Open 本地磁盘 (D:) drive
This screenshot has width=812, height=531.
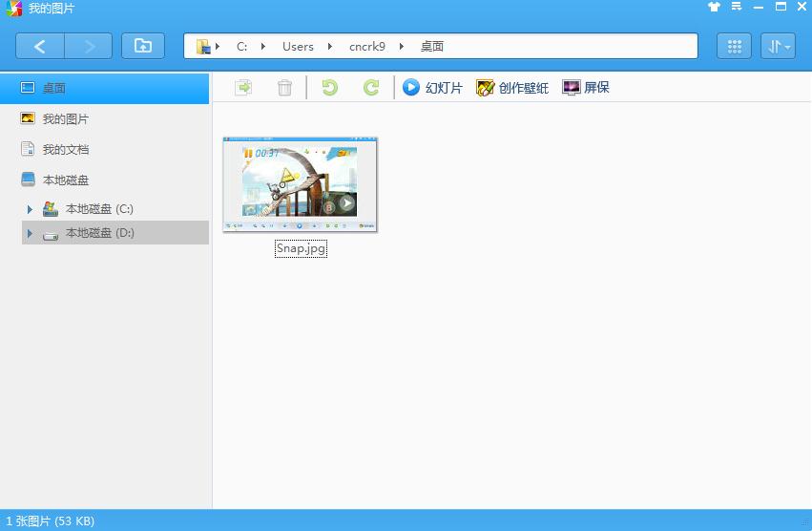pos(99,233)
